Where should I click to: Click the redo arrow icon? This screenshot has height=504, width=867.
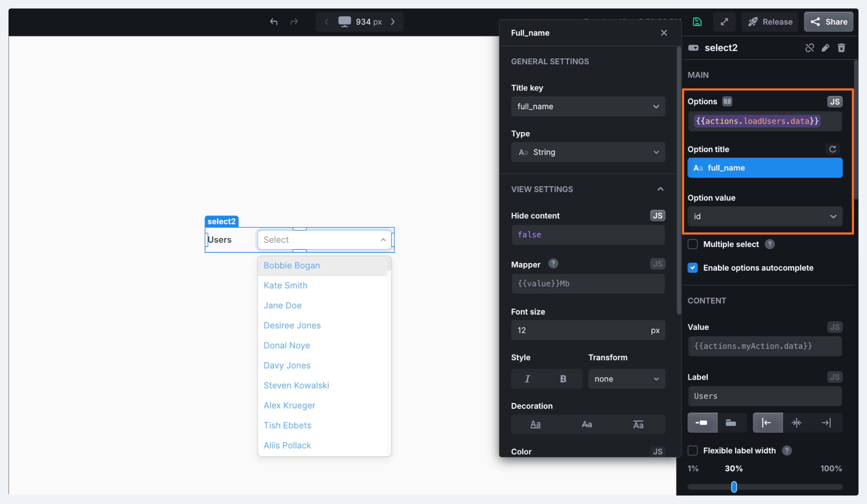pyautogui.click(x=294, y=22)
